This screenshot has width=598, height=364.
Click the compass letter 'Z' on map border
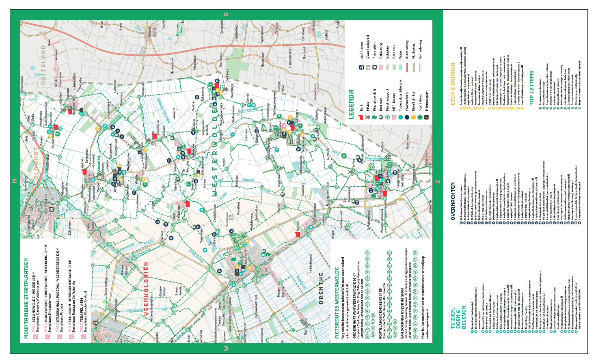coord(438,181)
